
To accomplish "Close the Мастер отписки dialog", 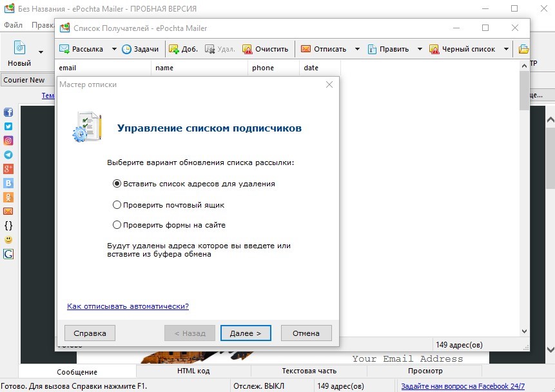I will (x=329, y=84).
